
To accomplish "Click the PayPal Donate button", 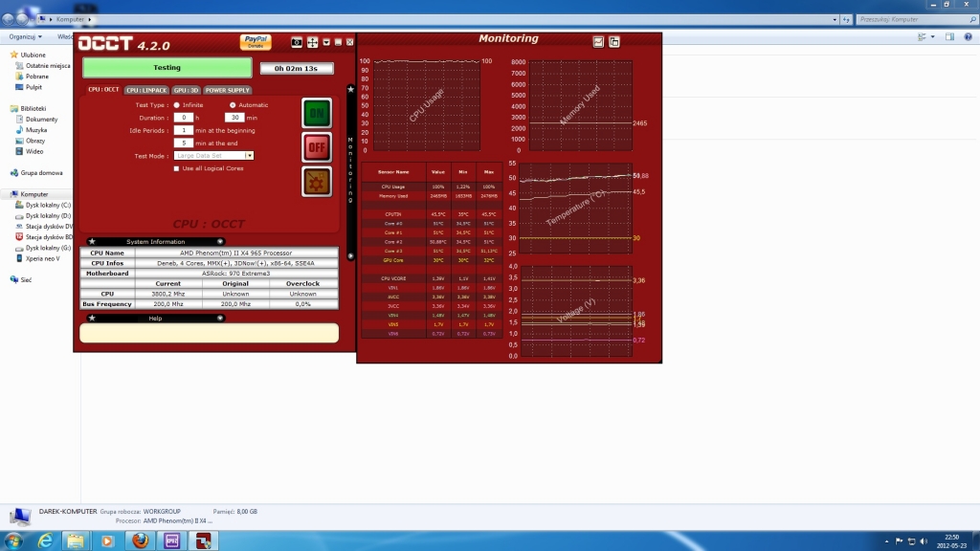I will tap(255, 42).
